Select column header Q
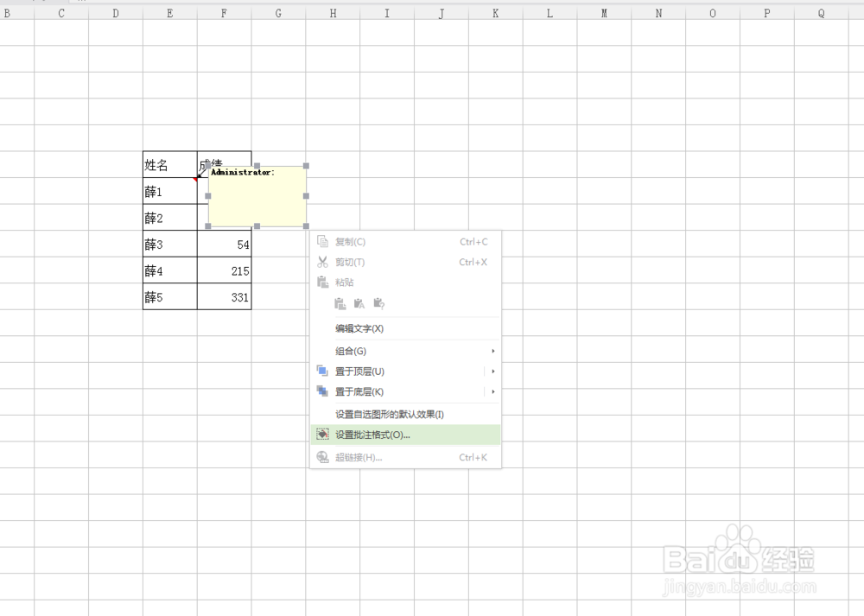Screen dimensions: 864x616 (821, 13)
